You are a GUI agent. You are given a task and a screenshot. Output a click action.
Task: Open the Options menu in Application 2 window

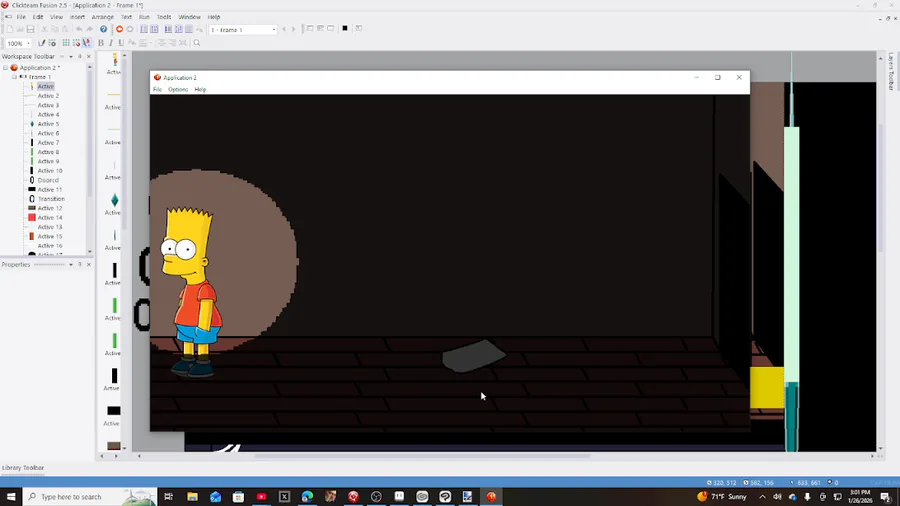[178, 89]
